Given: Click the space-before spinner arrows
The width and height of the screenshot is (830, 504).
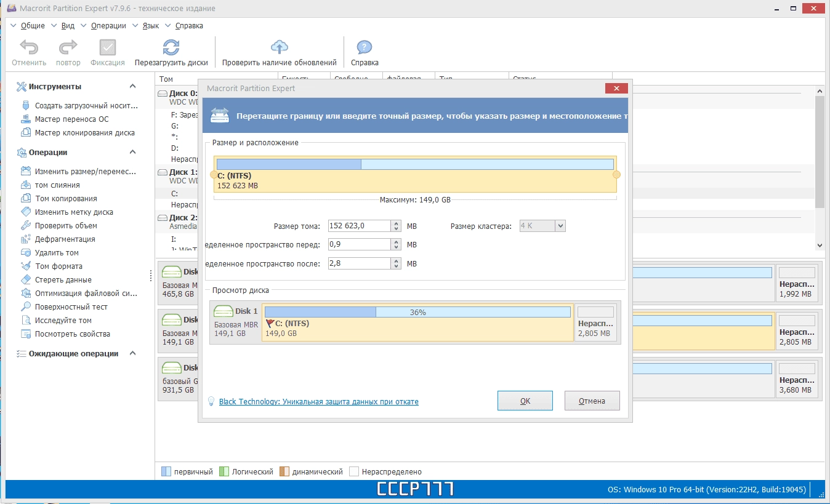Looking at the screenshot, I should tap(397, 244).
